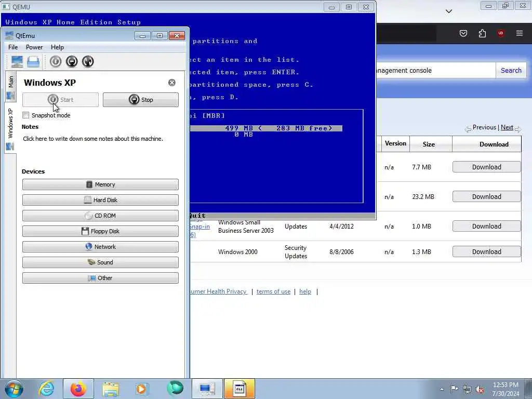This screenshot has height=399, width=532.
Task: Click Download button for the 1.3 MB update
Action: click(x=486, y=252)
